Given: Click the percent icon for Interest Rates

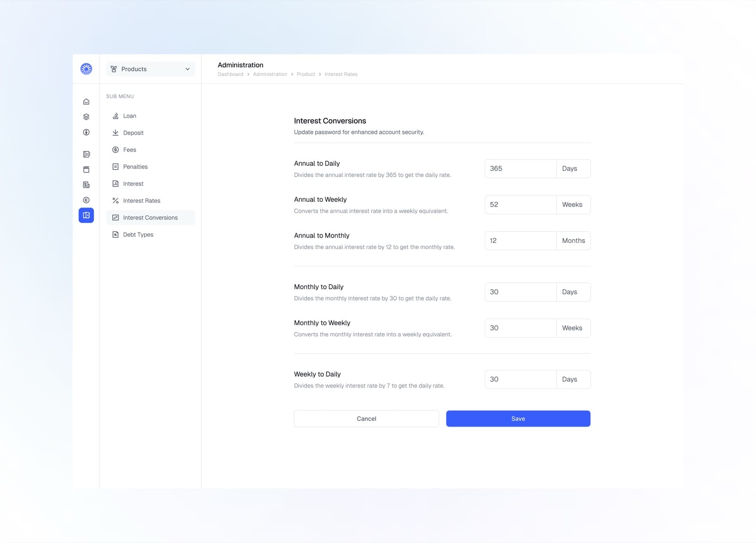Looking at the screenshot, I should 115,201.
